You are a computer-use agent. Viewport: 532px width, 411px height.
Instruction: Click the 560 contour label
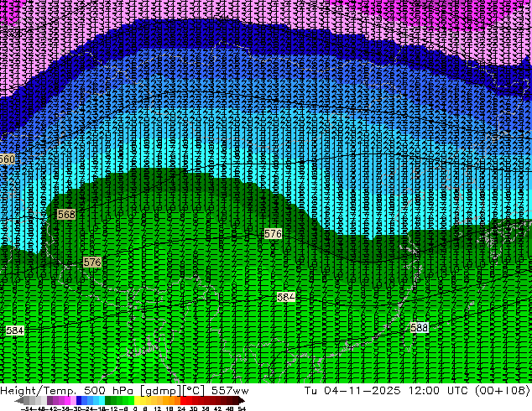(7, 159)
